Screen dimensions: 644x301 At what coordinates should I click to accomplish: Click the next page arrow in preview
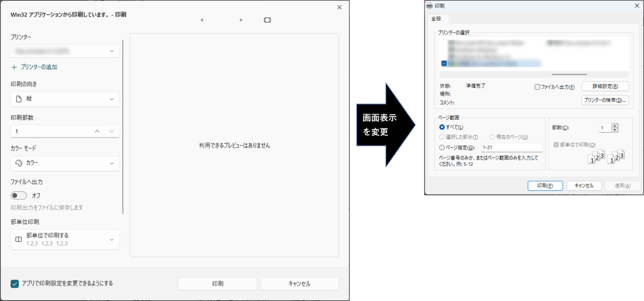tap(241, 20)
